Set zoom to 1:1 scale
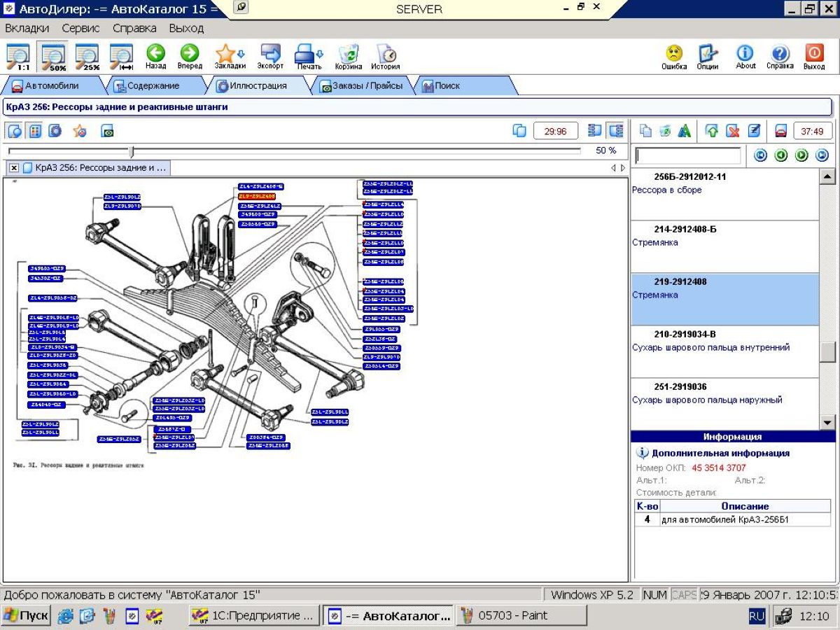 pyautogui.click(x=18, y=57)
